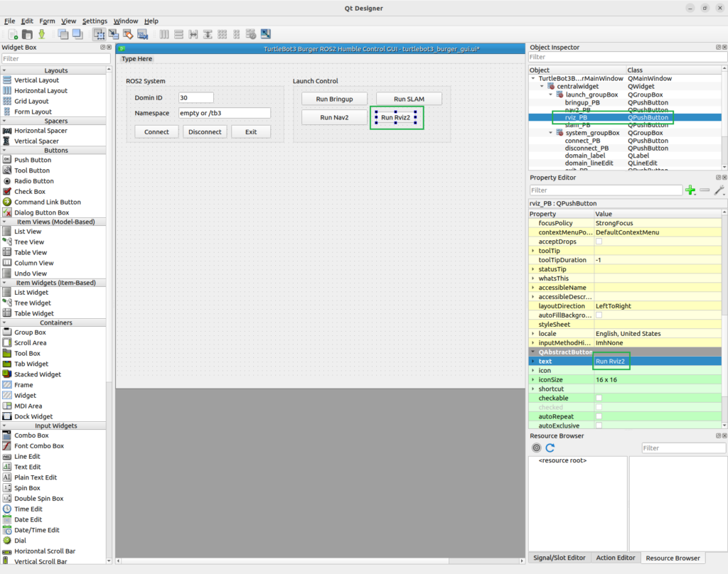
Task: Open the File menu
Action: (9, 21)
